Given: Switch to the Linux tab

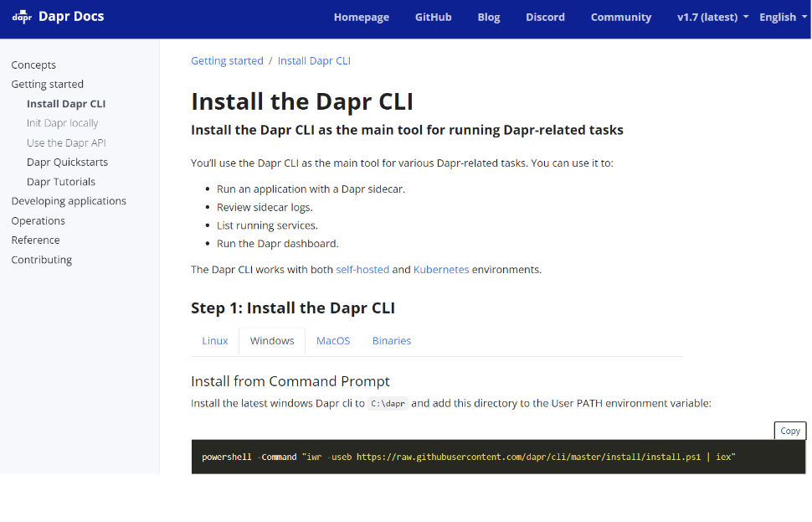Looking at the screenshot, I should 215,340.
